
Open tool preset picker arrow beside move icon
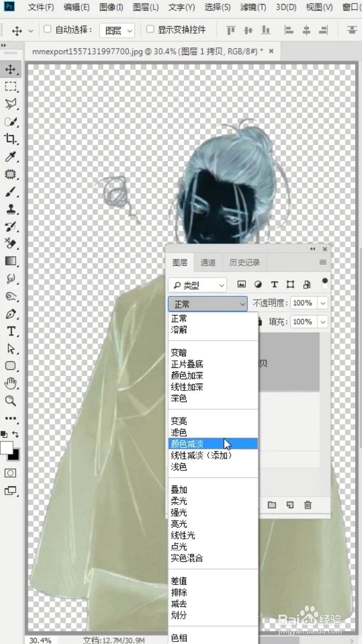pyautogui.click(x=31, y=31)
